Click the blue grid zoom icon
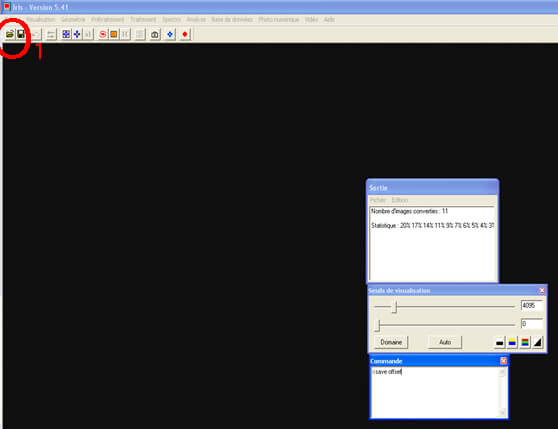 [66, 34]
